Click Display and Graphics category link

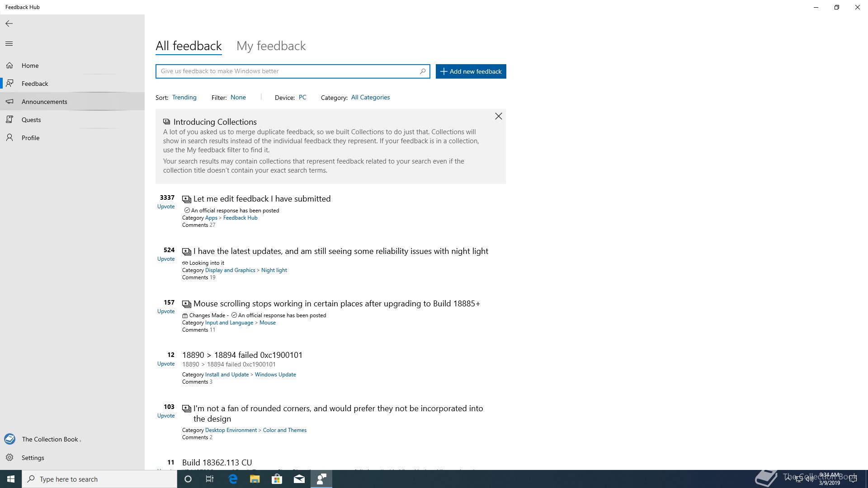(x=230, y=270)
